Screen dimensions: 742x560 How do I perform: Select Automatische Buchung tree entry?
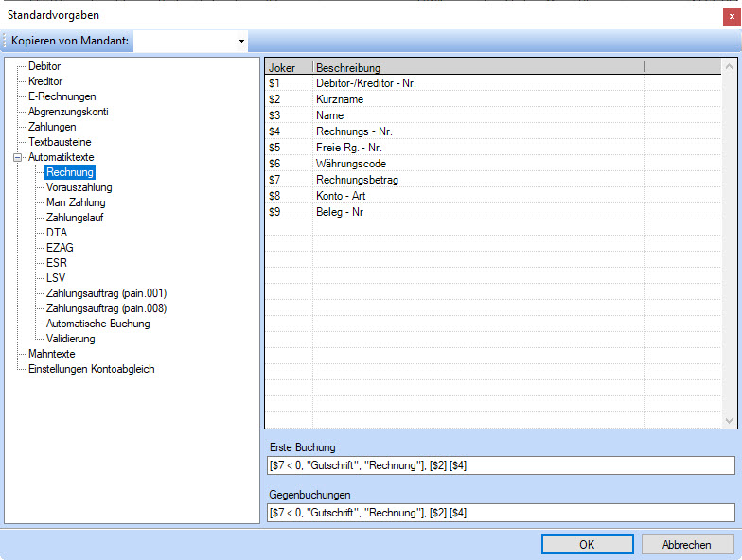point(97,324)
